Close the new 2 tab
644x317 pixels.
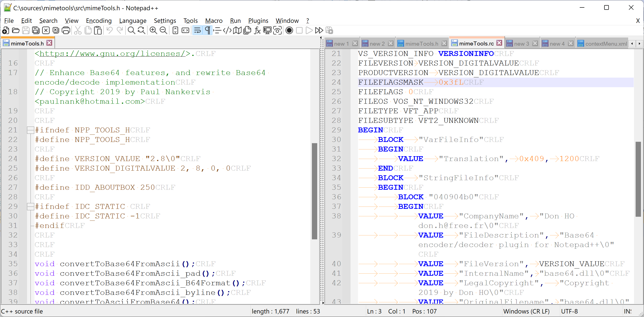[x=391, y=43]
